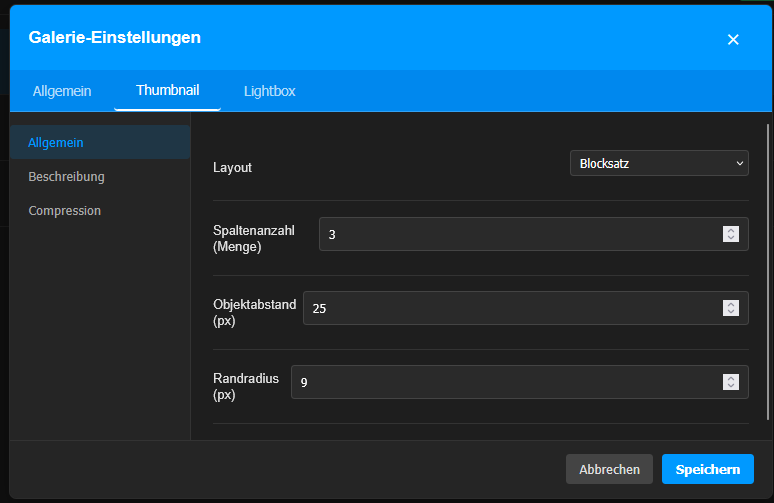Increase Randradius with up arrow
Image resolution: width=774 pixels, height=503 pixels.
pos(731,378)
